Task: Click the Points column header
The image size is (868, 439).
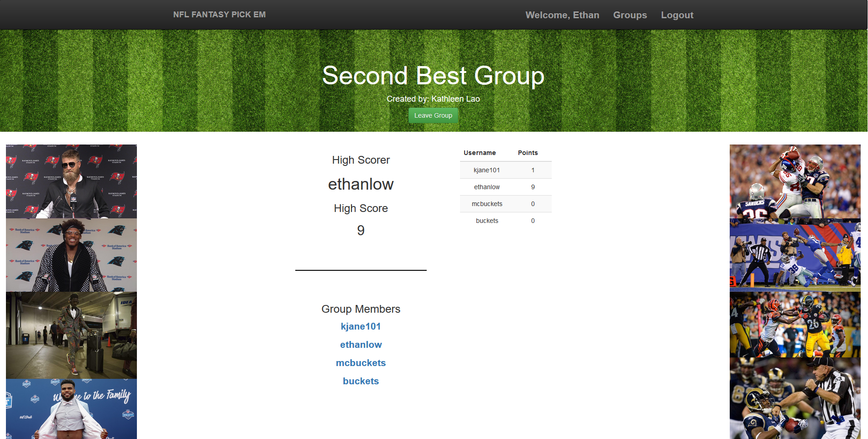Action: click(528, 153)
